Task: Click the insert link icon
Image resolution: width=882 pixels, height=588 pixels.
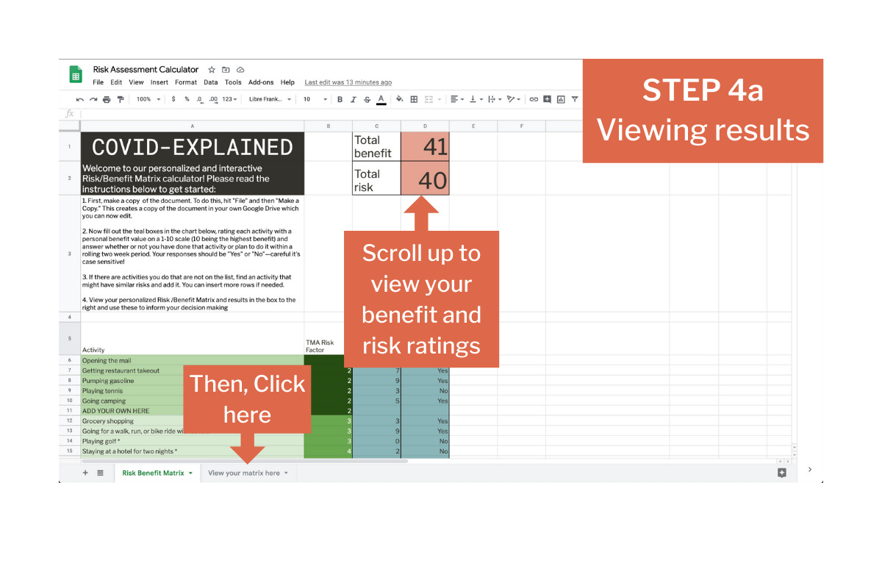Action: point(534,99)
